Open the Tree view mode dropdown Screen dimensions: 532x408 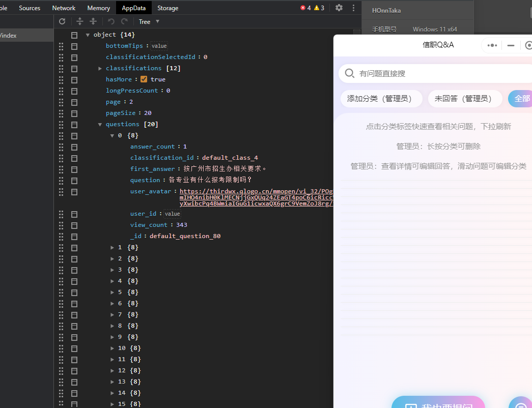pyautogui.click(x=149, y=21)
